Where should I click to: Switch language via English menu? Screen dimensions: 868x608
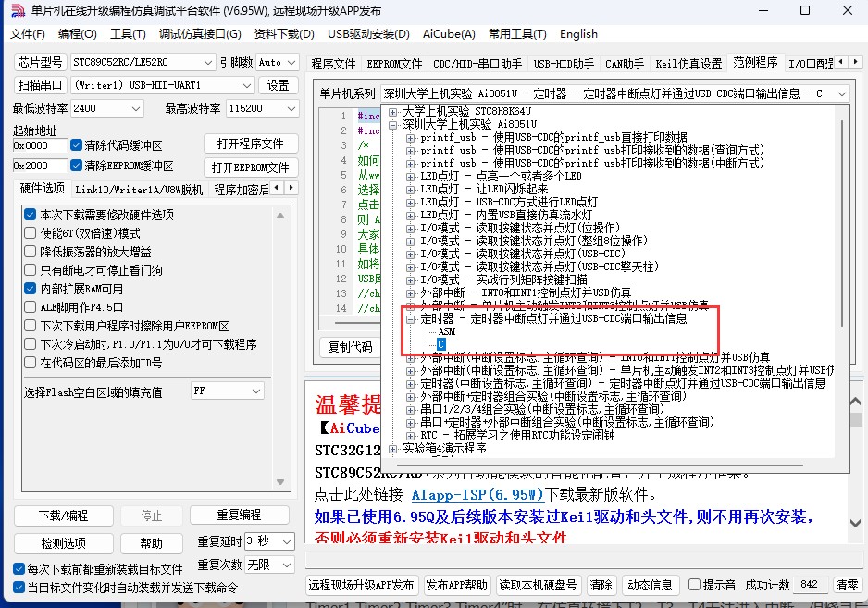click(578, 33)
